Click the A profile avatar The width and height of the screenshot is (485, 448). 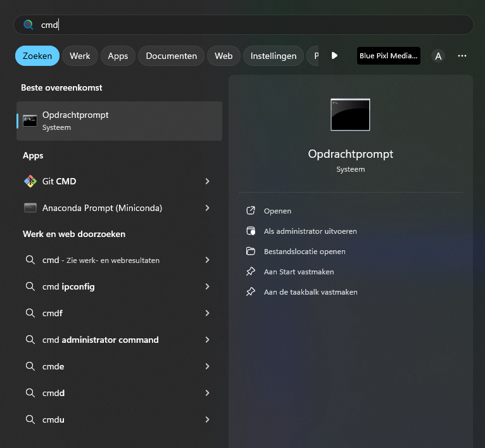tap(438, 56)
